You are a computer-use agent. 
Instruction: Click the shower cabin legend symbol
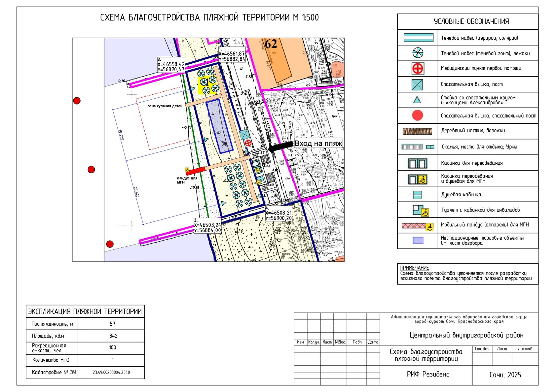418,195
